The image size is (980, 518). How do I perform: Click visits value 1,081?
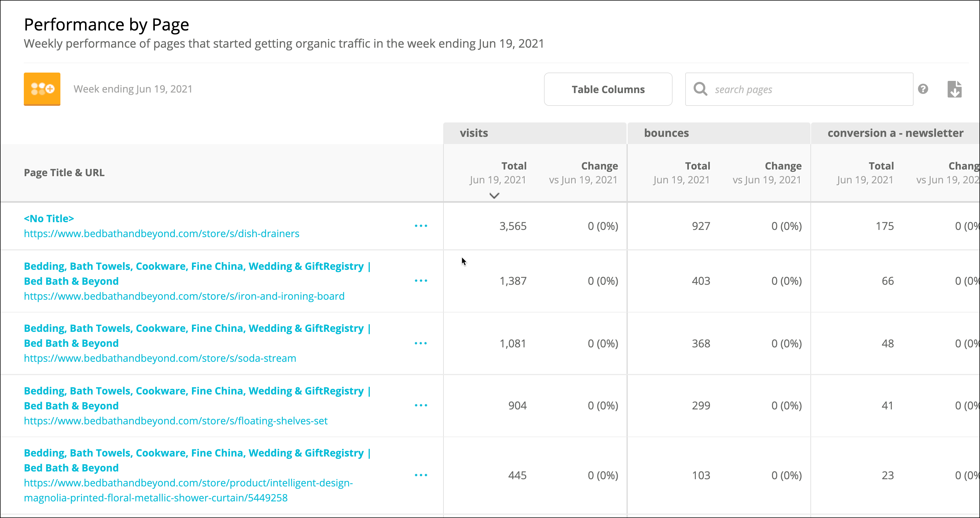point(513,343)
